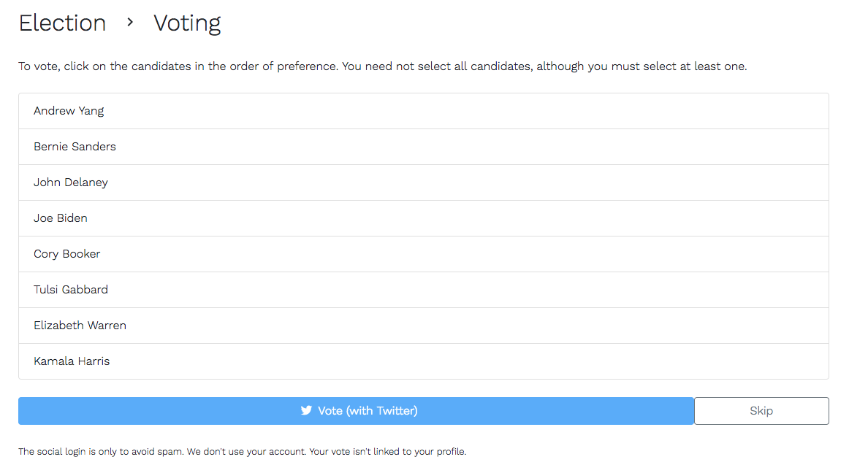
Task: Go back to Election breadcrumb
Action: 62,23
